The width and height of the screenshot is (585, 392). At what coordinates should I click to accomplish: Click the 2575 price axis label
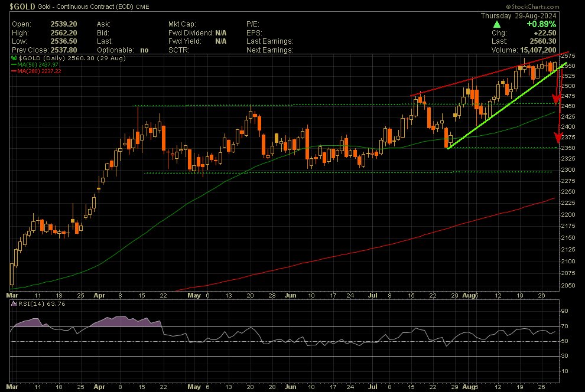[x=568, y=54]
